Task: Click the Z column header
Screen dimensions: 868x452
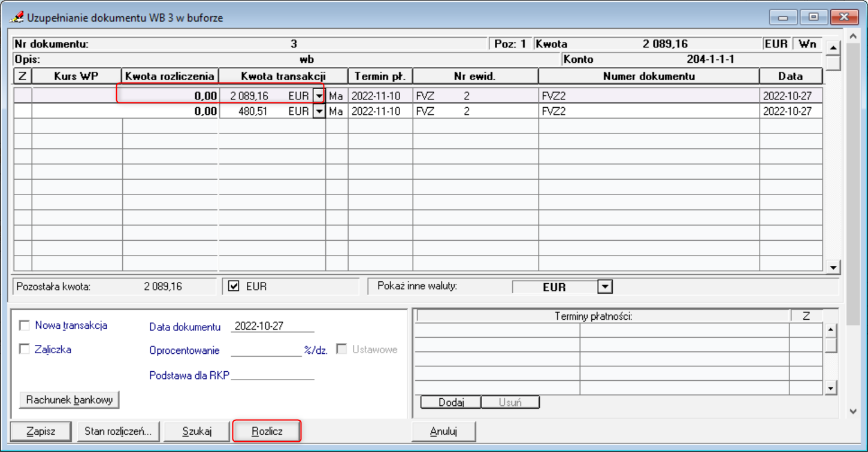Action: pos(23,76)
